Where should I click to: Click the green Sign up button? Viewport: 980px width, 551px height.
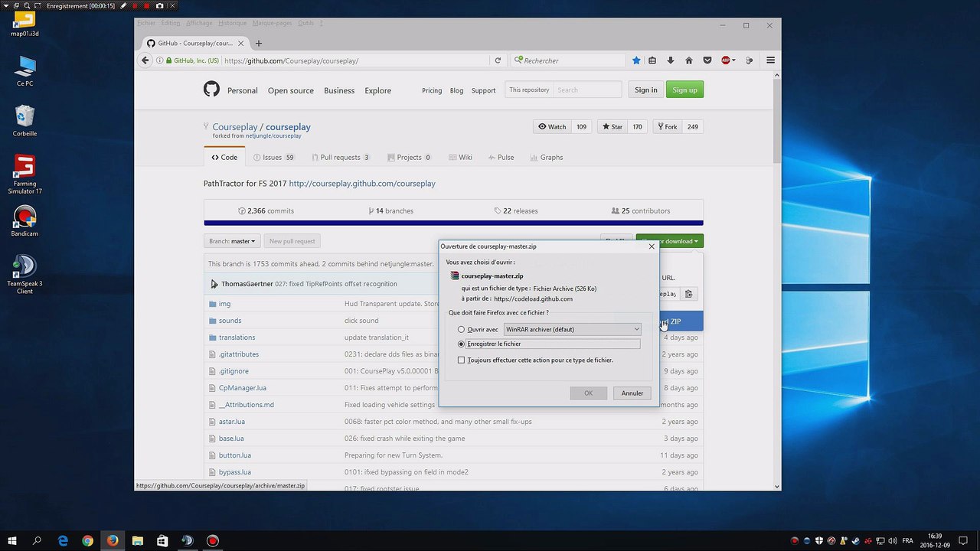click(684, 90)
